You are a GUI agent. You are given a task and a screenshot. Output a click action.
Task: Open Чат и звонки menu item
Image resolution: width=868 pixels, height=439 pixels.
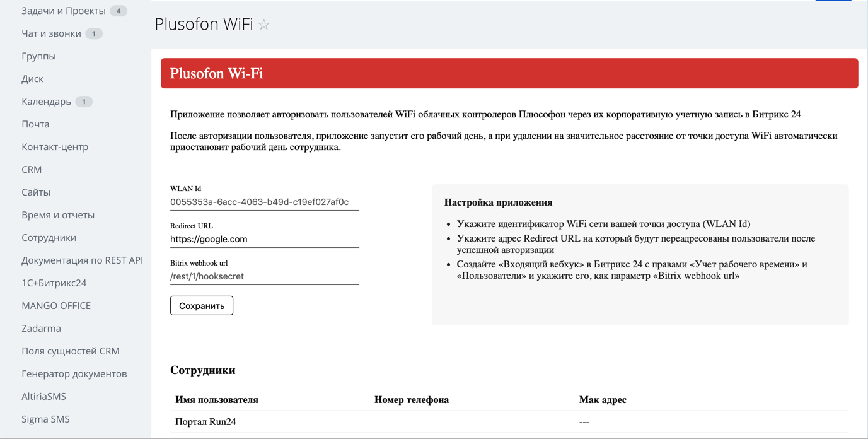51,33
